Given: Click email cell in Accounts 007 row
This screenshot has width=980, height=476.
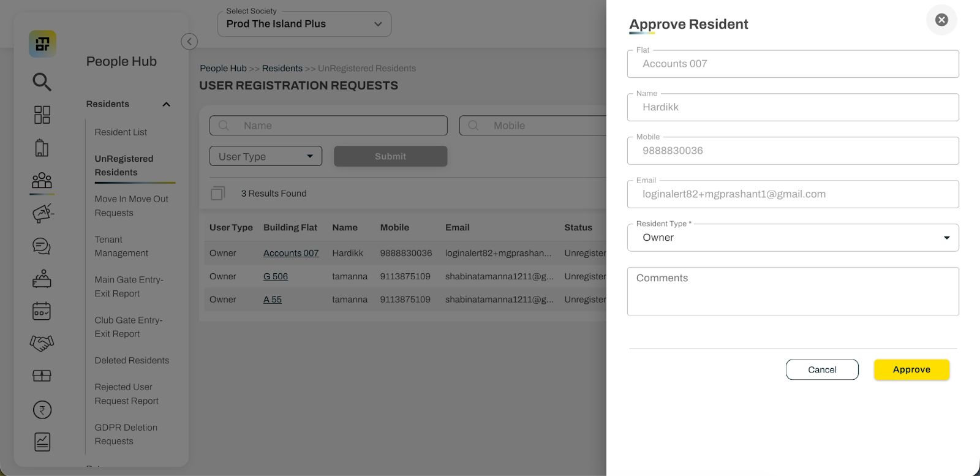Looking at the screenshot, I should (x=499, y=253).
